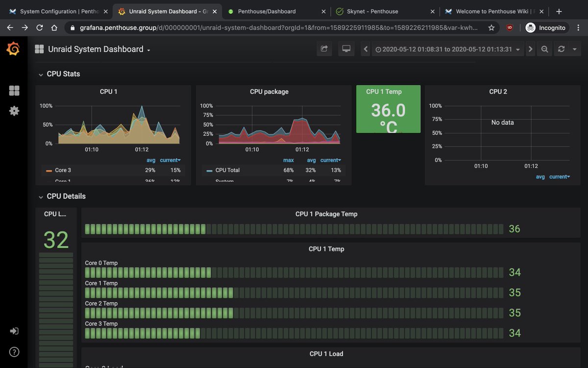Toggle the Core 3 legend series
The image size is (588, 368).
(x=63, y=170)
